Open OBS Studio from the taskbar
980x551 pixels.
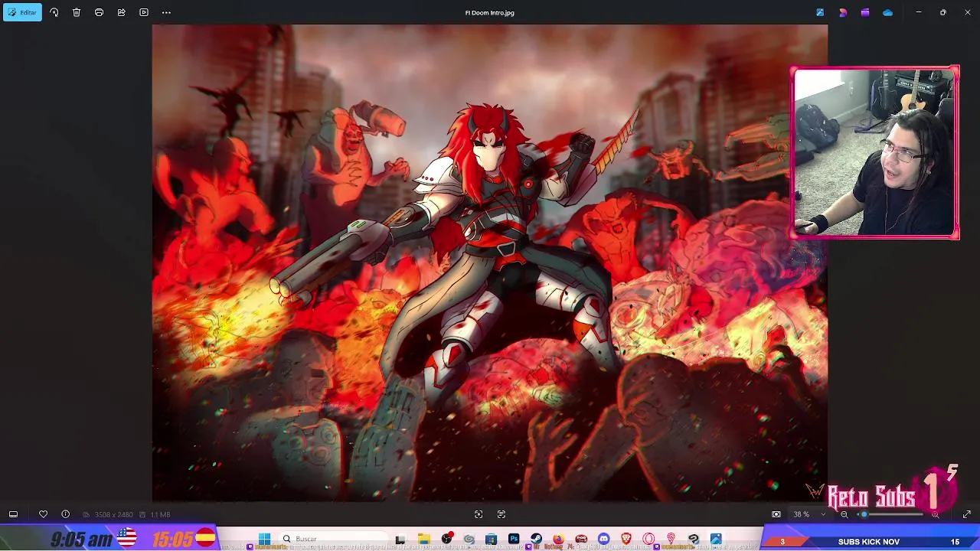tap(446, 540)
